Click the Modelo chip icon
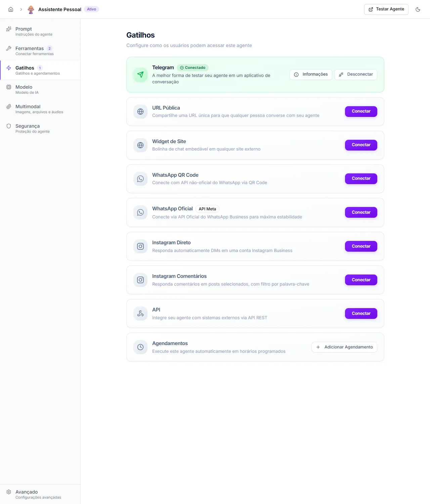The width and height of the screenshot is (430, 504). 9,87
